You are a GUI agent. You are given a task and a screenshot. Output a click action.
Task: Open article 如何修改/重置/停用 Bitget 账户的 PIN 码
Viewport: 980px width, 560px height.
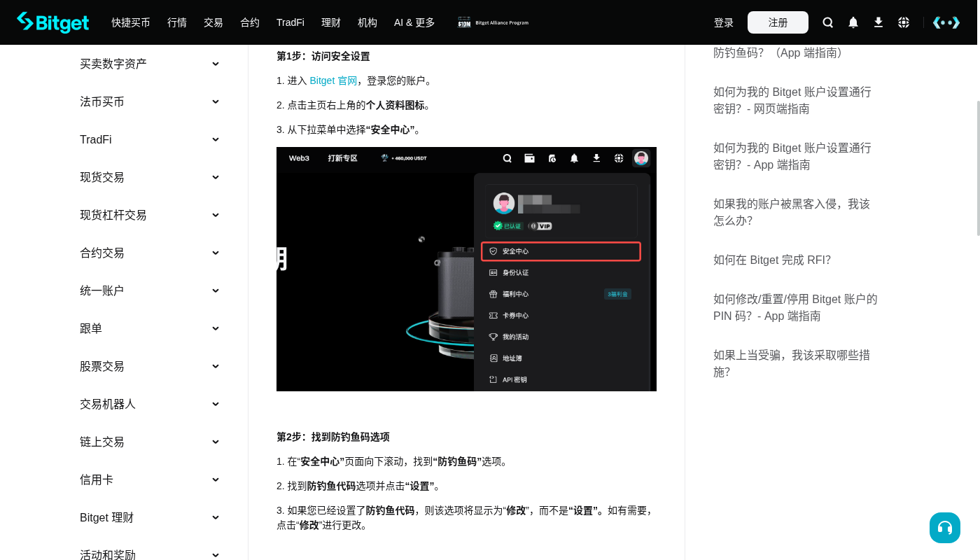coord(795,307)
